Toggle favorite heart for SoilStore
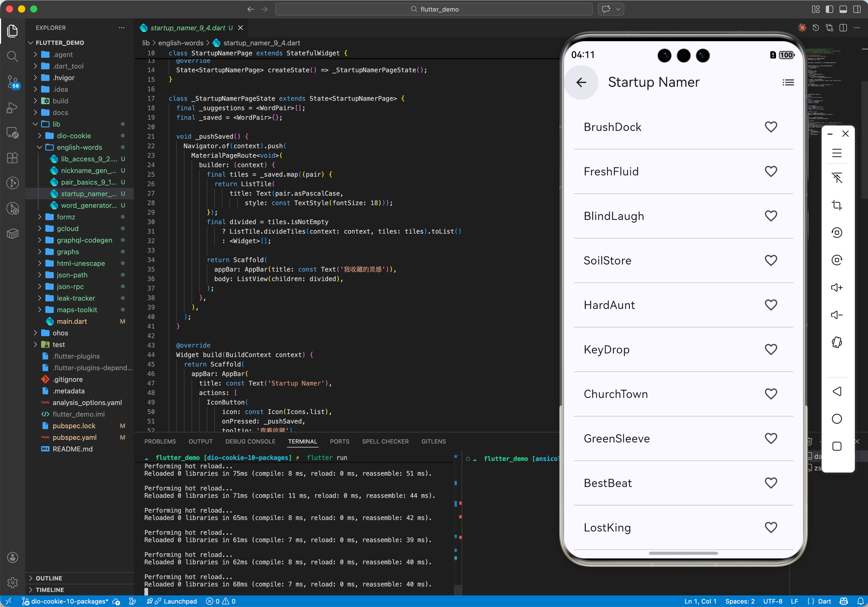 pos(771,260)
